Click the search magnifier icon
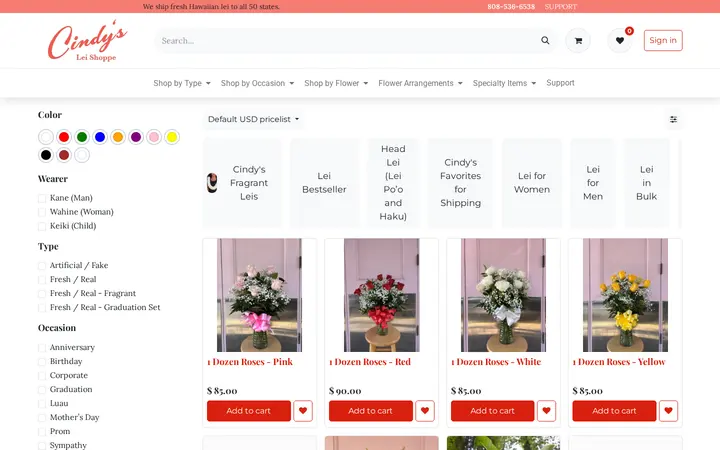 coord(545,40)
